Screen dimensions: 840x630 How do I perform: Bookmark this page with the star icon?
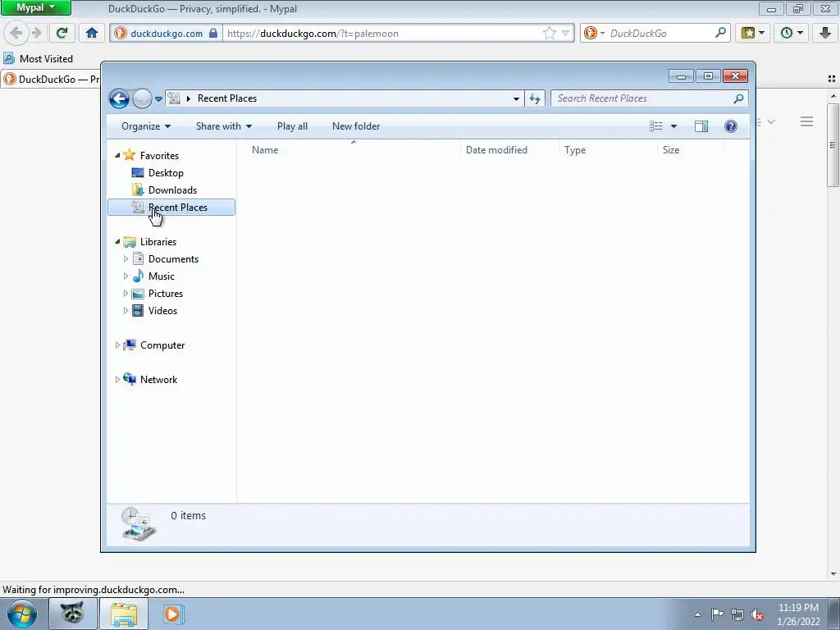550,33
